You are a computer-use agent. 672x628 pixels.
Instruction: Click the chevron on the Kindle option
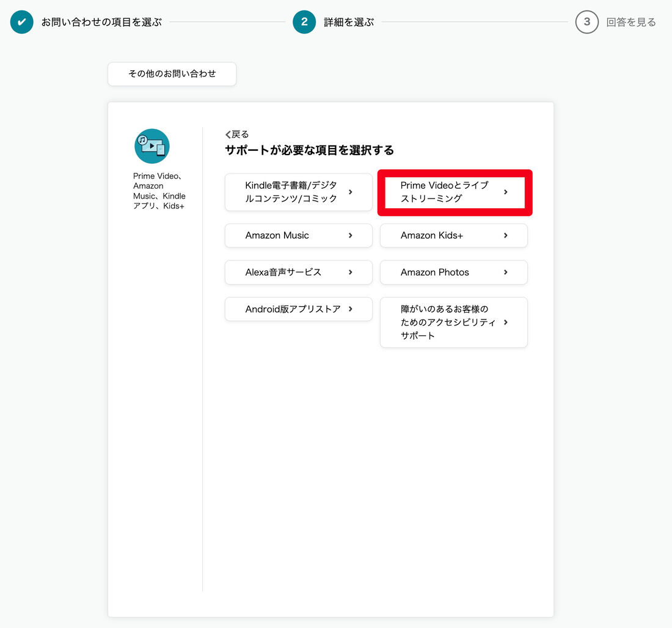tap(351, 192)
